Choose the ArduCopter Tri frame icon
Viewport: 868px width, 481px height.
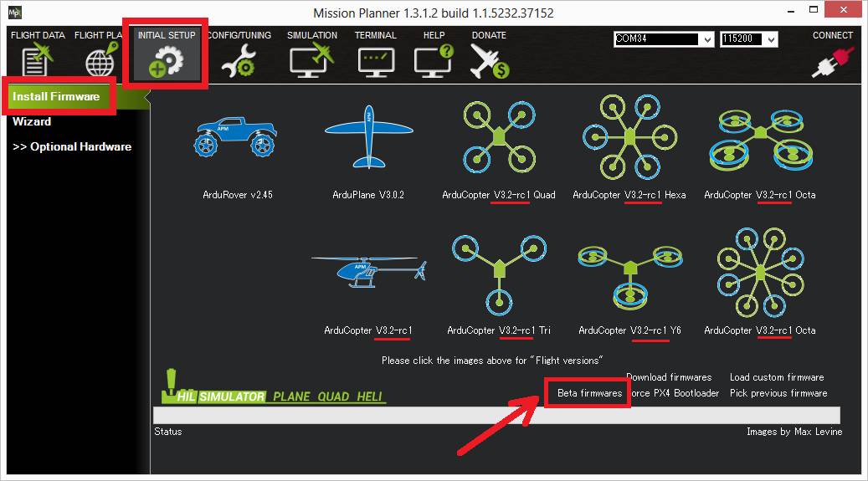[499, 271]
